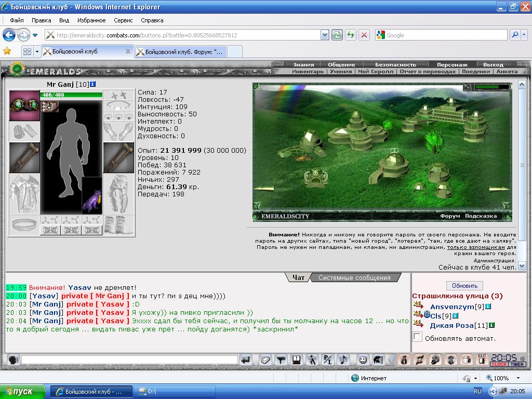Screen dimensions: 532x399
Task: Clear the chat with the eraser icon
Action: pos(265,360)
